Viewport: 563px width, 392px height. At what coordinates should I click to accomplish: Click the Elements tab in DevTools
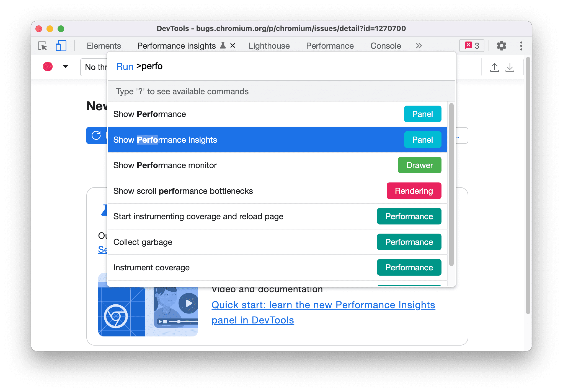104,45
